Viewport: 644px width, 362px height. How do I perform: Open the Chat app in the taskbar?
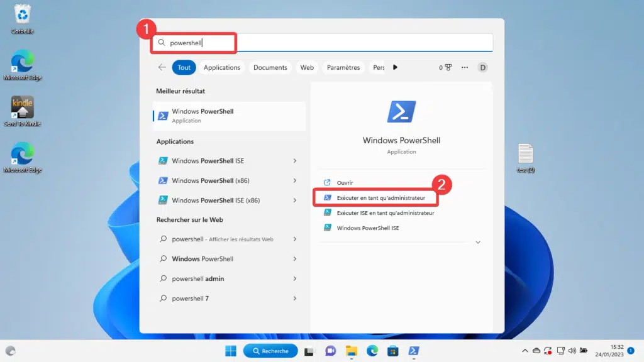(330, 351)
